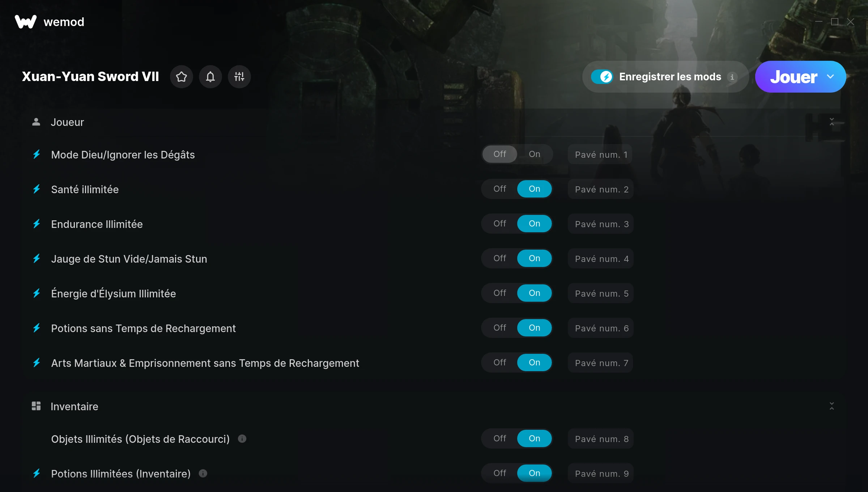Collapse the Joueur section
Viewport: 868px width, 492px height.
(x=831, y=122)
